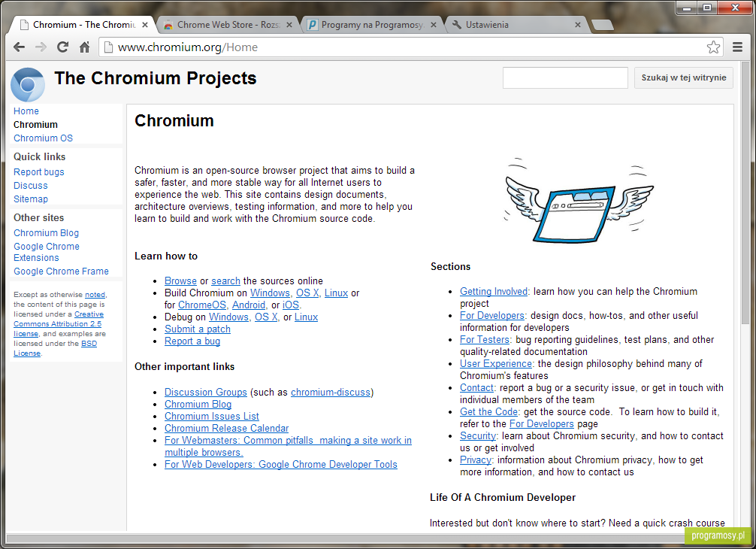Close the Chrome Web Store tab
756x549 pixels.
click(289, 25)
